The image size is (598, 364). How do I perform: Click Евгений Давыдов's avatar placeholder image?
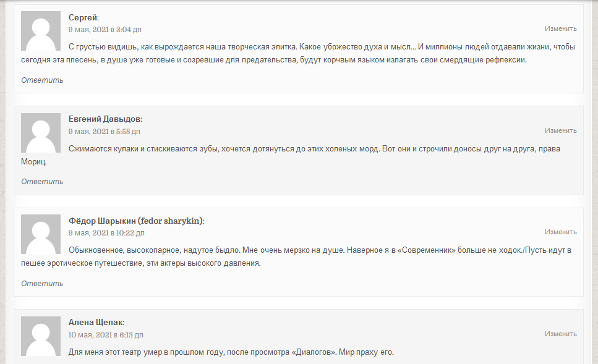tap(41, 133)
